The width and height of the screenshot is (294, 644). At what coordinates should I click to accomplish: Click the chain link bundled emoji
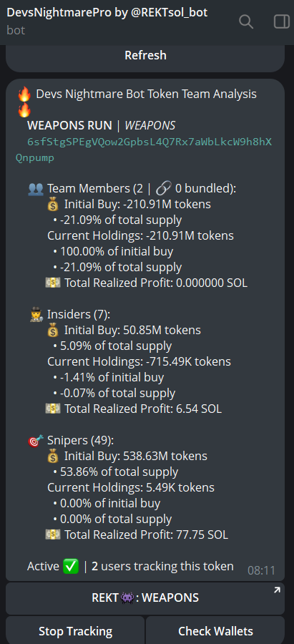click(163, 188)
